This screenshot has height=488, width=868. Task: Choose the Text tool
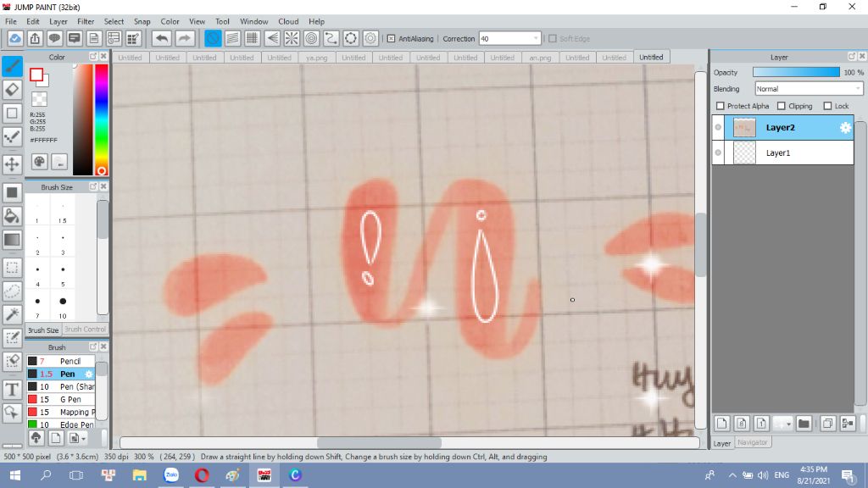(x=12, y=390)
